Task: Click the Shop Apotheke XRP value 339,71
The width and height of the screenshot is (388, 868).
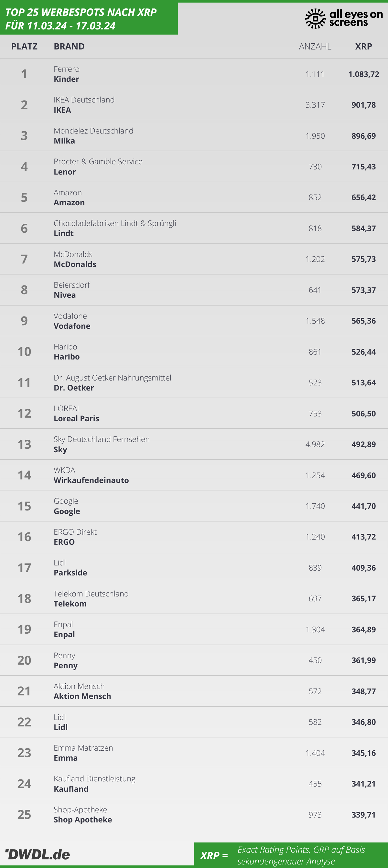Action: point(363,815)
